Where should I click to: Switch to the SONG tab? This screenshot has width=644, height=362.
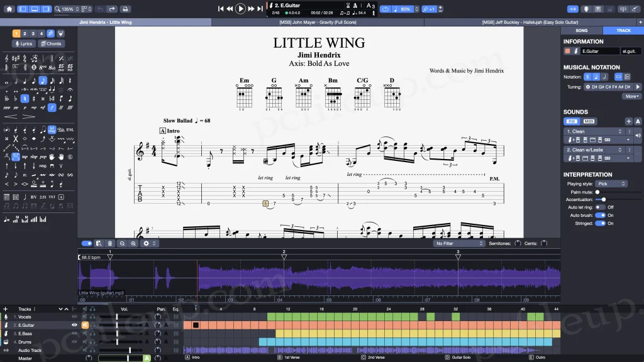point(580,30)
